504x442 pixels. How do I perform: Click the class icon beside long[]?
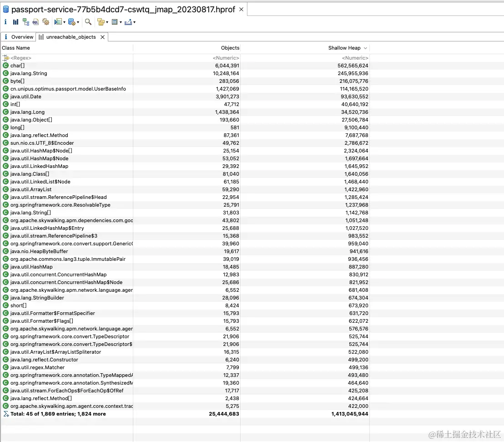point(5,127)
